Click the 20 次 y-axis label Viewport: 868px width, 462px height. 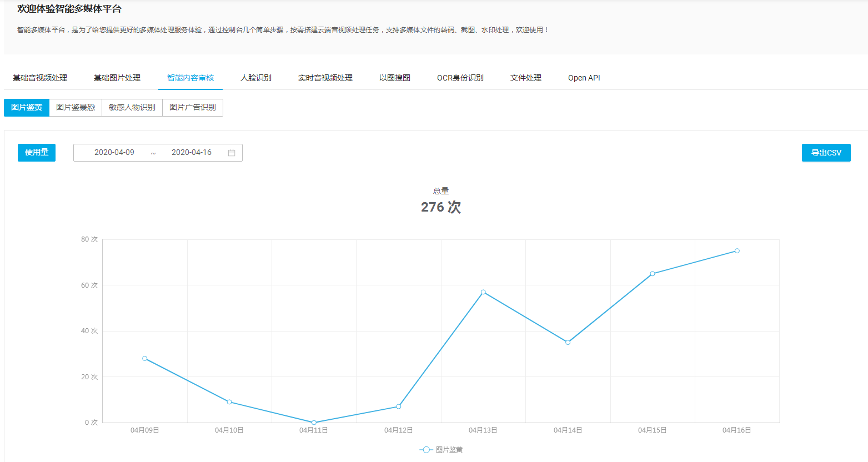pos(89,377)
